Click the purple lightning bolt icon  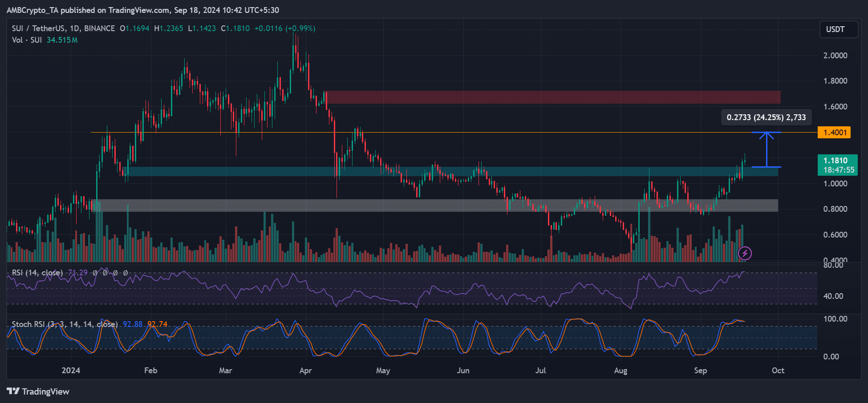pyautogui.click(x=745, y=254)
